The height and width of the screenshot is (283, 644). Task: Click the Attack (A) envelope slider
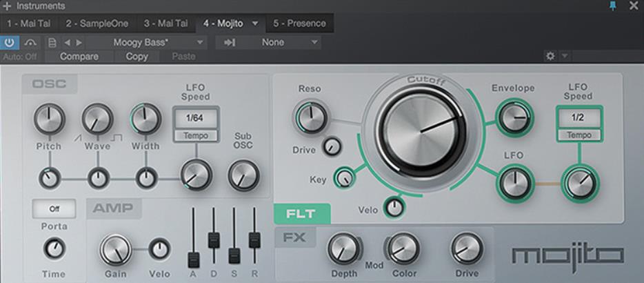(194, 260)
